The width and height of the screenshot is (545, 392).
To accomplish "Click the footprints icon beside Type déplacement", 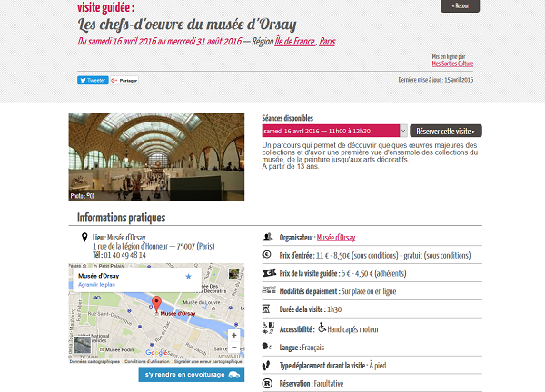I will [266, 365].
